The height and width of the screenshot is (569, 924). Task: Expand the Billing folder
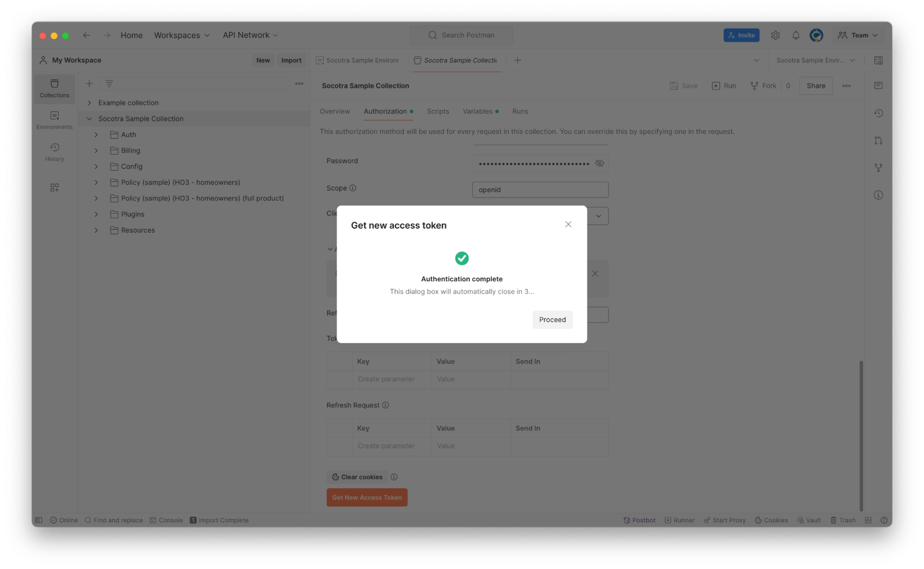(96, 151)
